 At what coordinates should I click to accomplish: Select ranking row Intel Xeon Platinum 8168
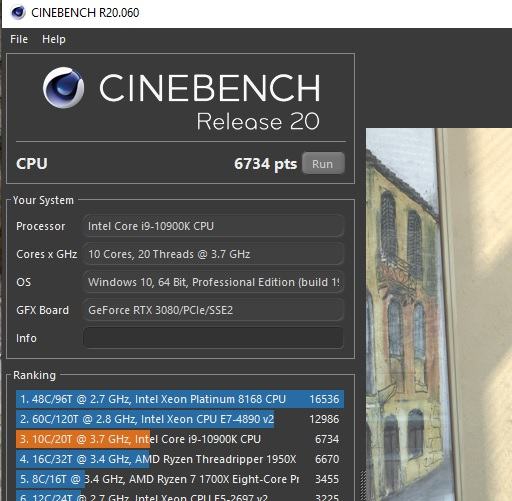tap(180, 399)
